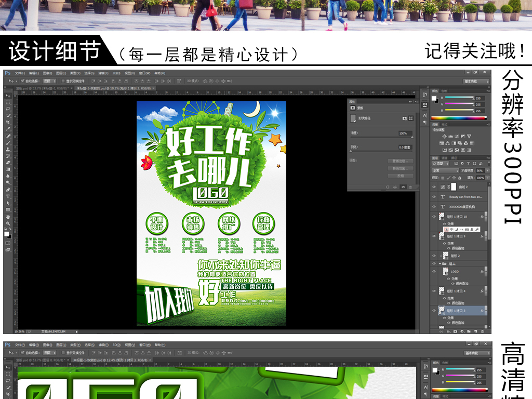Hide the selected 矩形 1 拷贝 3 layer

[434, 311]
